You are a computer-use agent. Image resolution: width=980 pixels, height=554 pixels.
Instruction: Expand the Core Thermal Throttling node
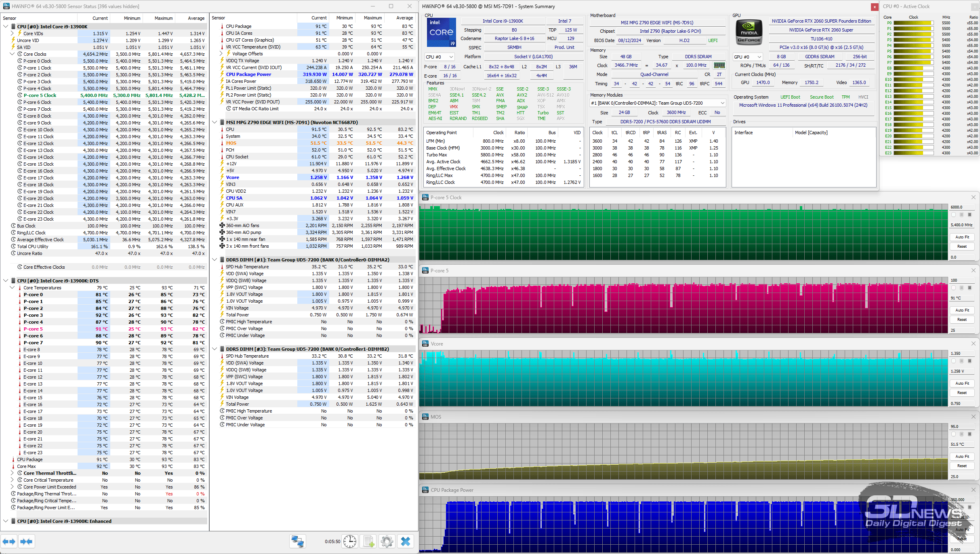pos(13,473)
